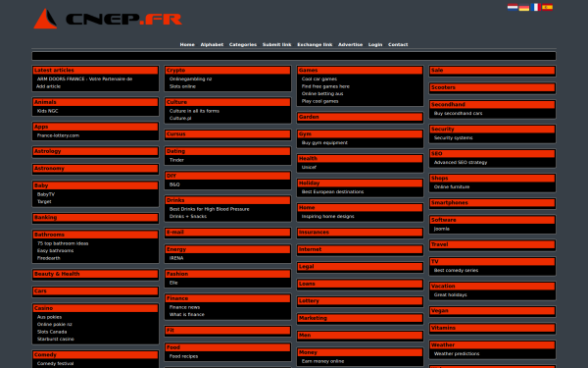
Task: Open the 75 top bathroom ideas link
Action: 63,243
